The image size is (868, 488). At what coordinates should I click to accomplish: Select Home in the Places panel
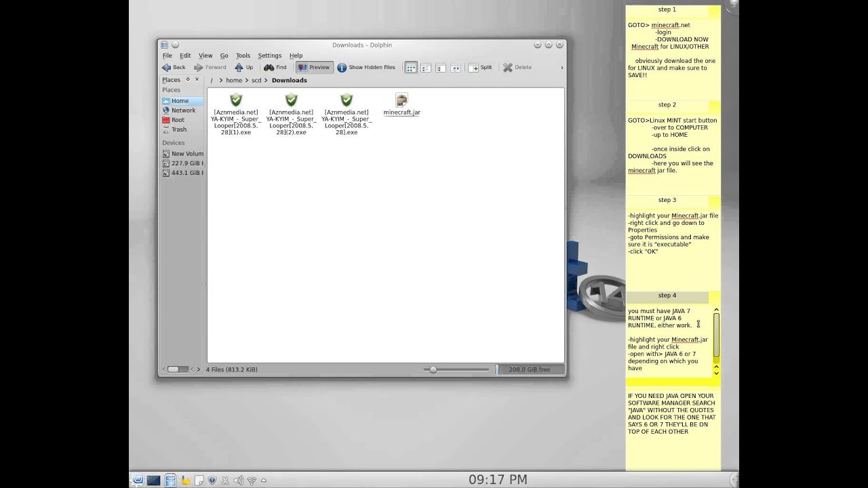point(182,101)
